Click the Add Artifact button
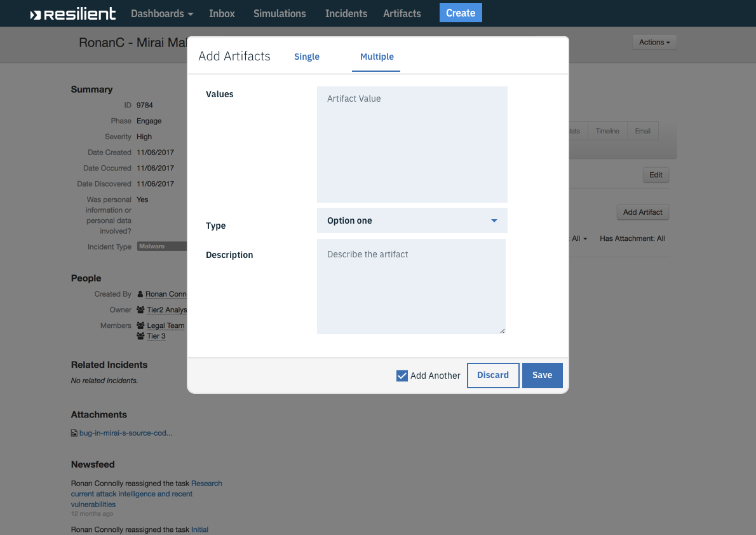 643,212
